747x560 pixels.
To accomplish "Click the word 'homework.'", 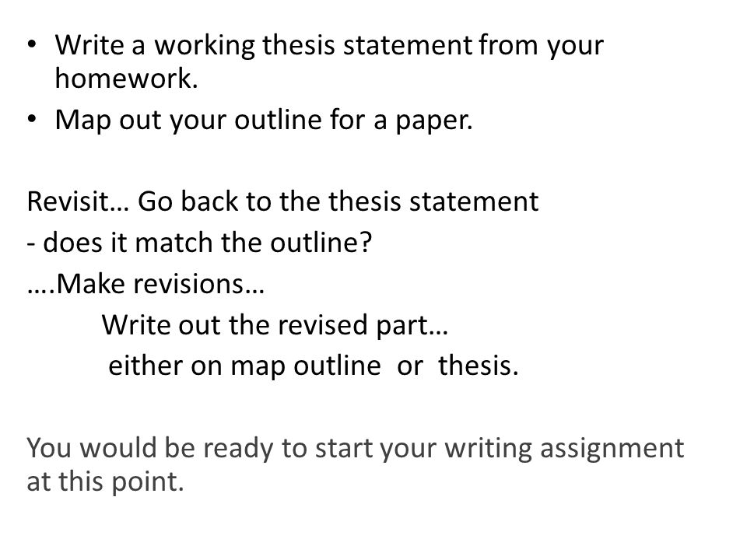I will pos(126,78).
